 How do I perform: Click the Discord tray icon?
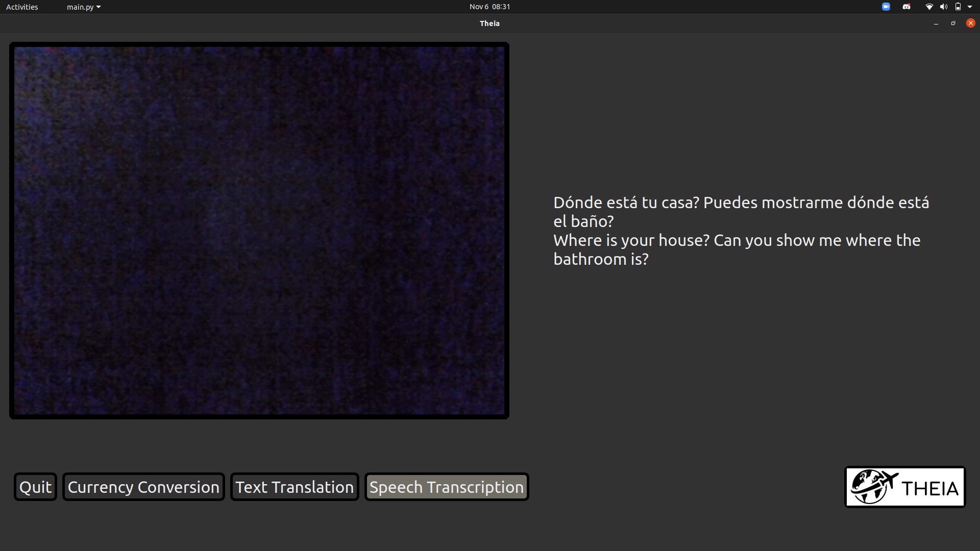(906, 7)
